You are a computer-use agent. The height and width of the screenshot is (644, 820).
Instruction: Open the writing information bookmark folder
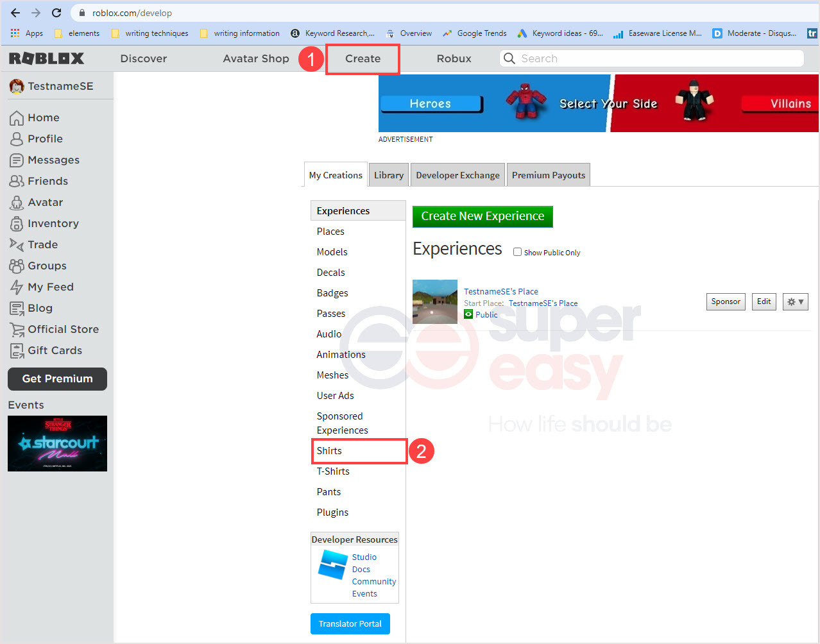239,33
